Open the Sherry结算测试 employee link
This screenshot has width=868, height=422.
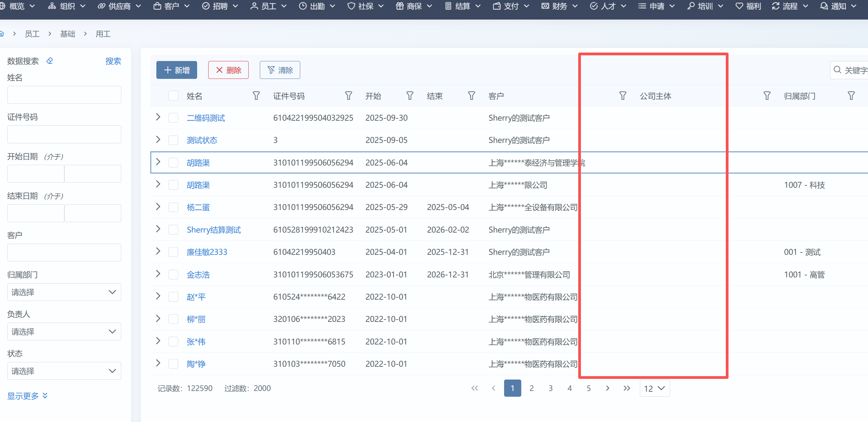214,230
